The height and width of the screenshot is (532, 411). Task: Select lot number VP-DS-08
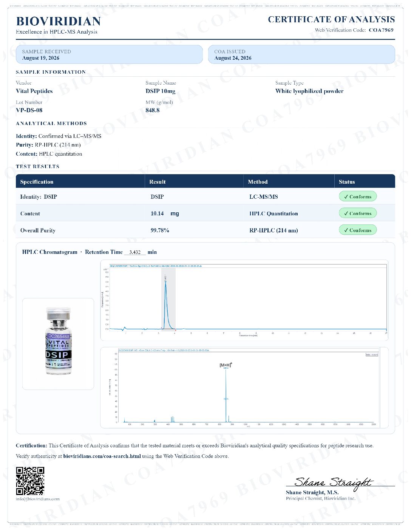[x=29, y=110]
